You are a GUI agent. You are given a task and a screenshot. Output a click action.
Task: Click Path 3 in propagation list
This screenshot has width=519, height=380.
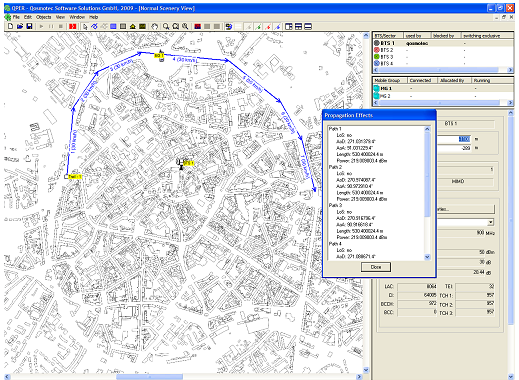point(335,205)
